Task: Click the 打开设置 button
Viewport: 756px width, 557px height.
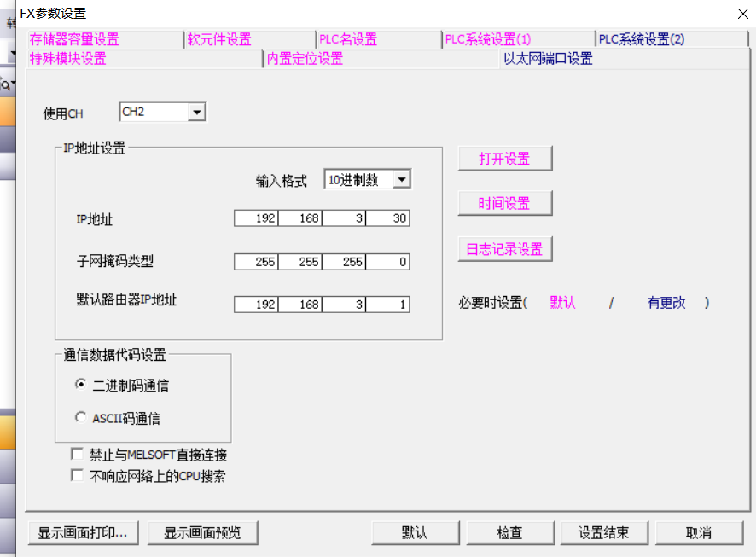Action: 504,159
